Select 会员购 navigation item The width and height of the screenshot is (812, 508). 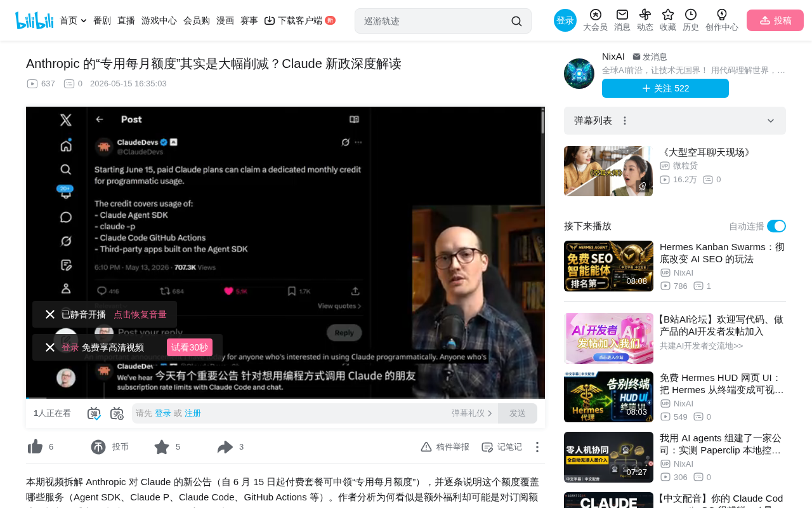click(x=197, y=20)
